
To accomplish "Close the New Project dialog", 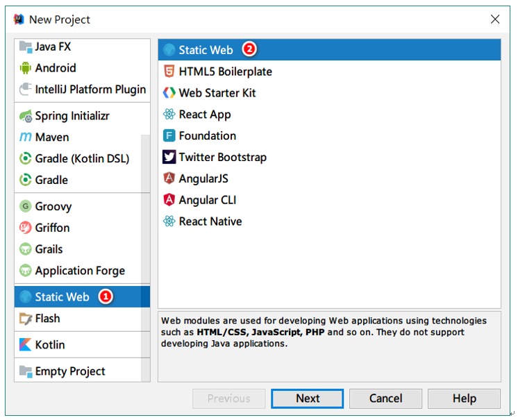I will coord(495,19).
